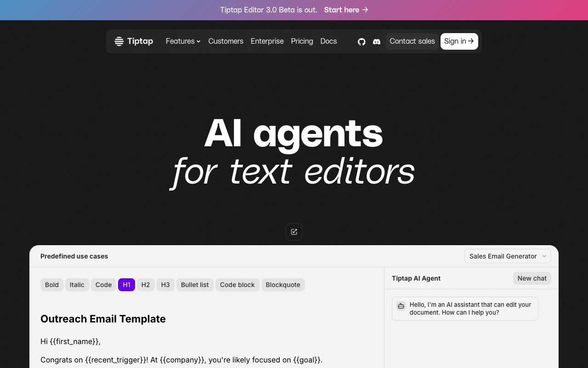Click the Tiptap AI Agent panel title

point(416,278)
